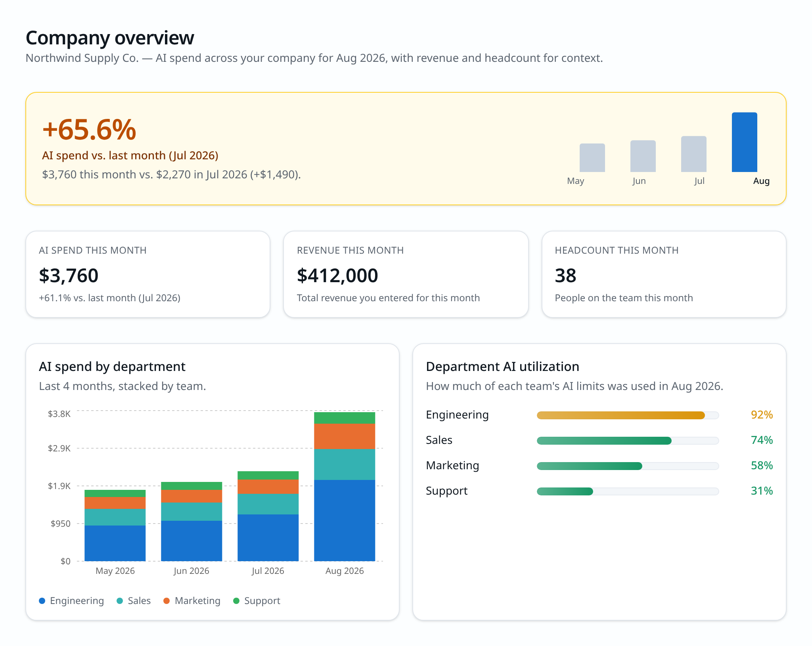Click the Jun bar in banner chart

[x=643, y=156]
